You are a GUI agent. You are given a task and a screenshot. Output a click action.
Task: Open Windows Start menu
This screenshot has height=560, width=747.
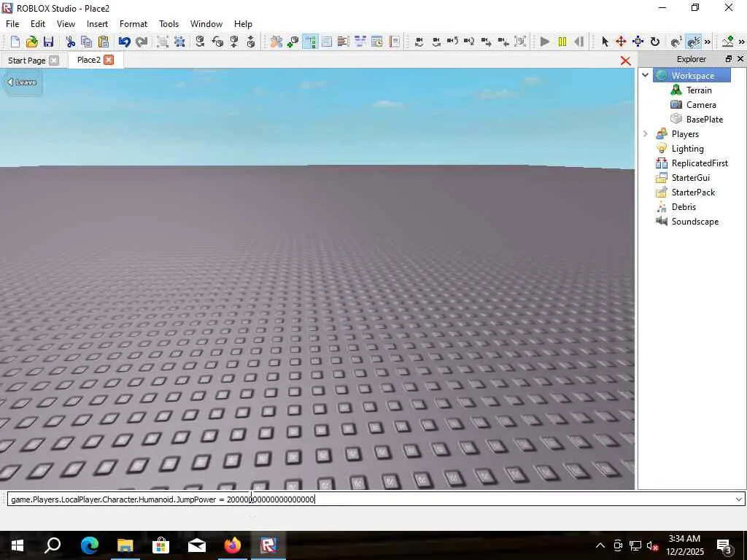(18, 545)
